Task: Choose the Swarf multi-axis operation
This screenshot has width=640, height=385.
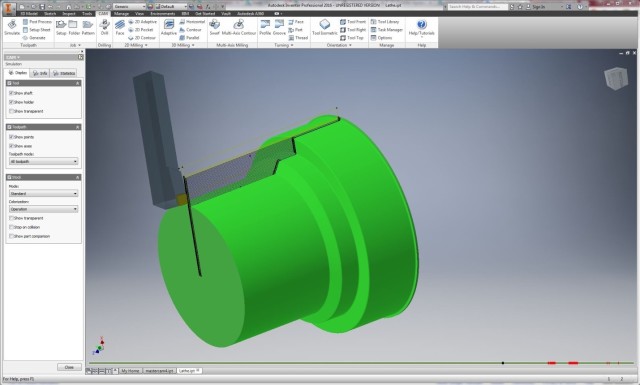Action: (214, 27)
